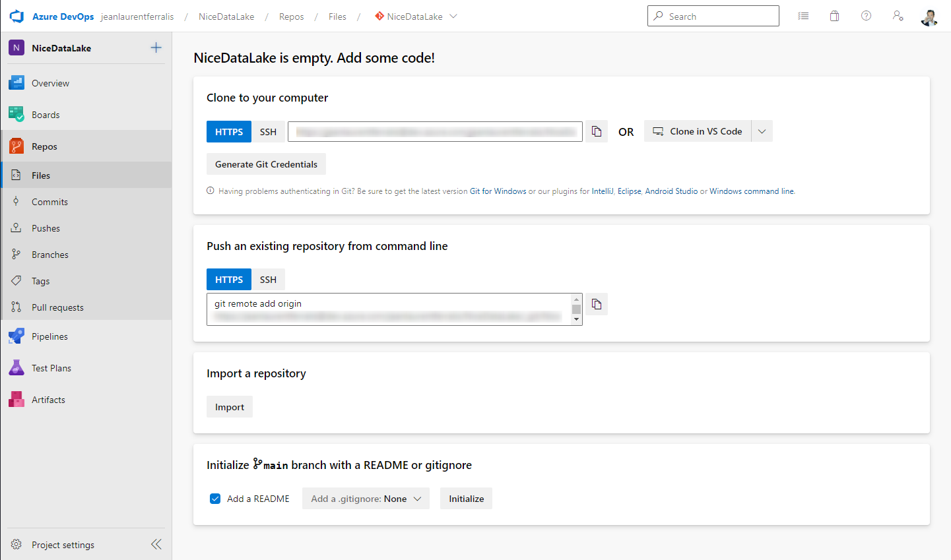Image resolution: width=951 pixels, height=560 pixels.
Task: Click the Pull requests icon in sidebar
Action: 16,307
